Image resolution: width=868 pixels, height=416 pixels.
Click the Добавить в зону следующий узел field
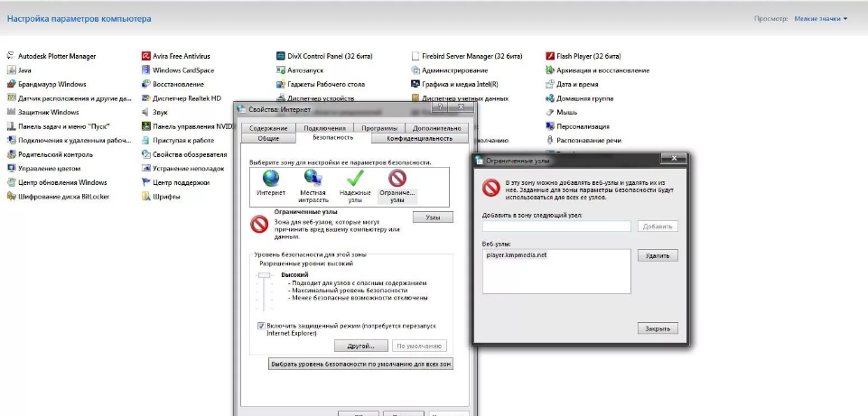tap(557, 226)
